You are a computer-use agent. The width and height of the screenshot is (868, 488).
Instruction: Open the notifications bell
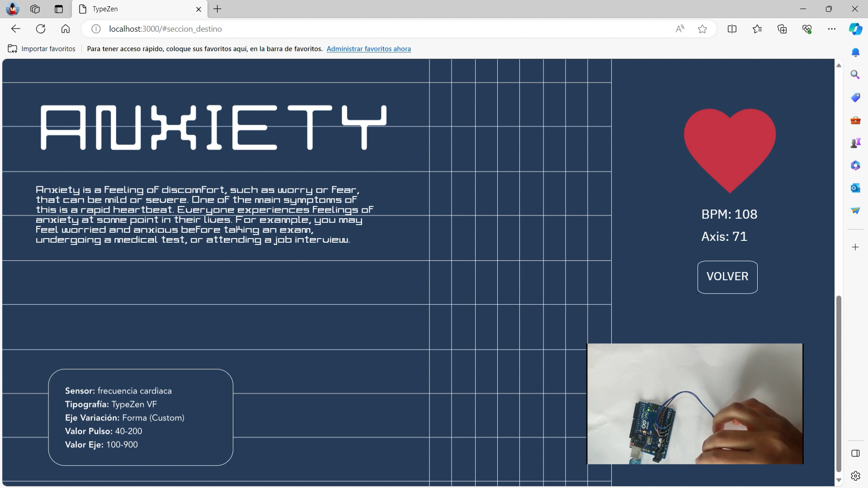coord(855,52)
